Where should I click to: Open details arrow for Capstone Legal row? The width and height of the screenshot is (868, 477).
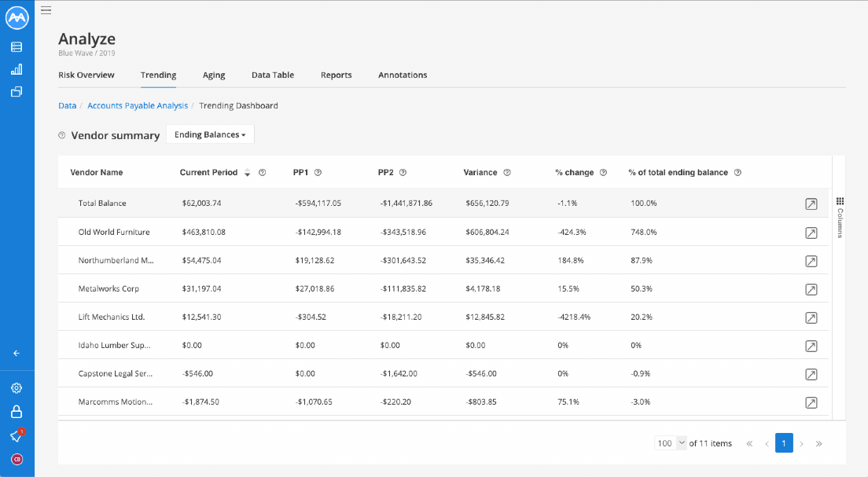tap(811, 375)
